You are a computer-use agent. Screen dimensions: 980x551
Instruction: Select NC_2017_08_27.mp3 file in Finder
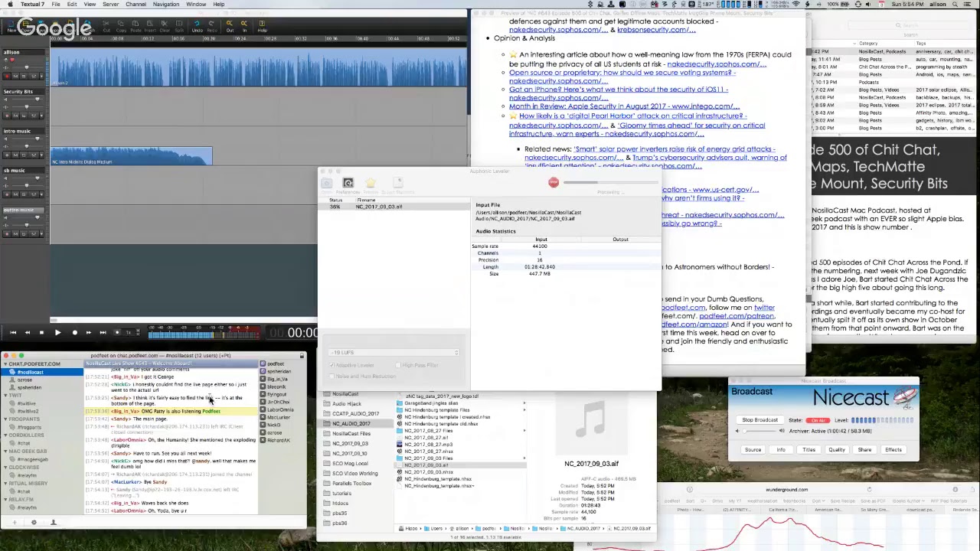click(x=429, y=445)
